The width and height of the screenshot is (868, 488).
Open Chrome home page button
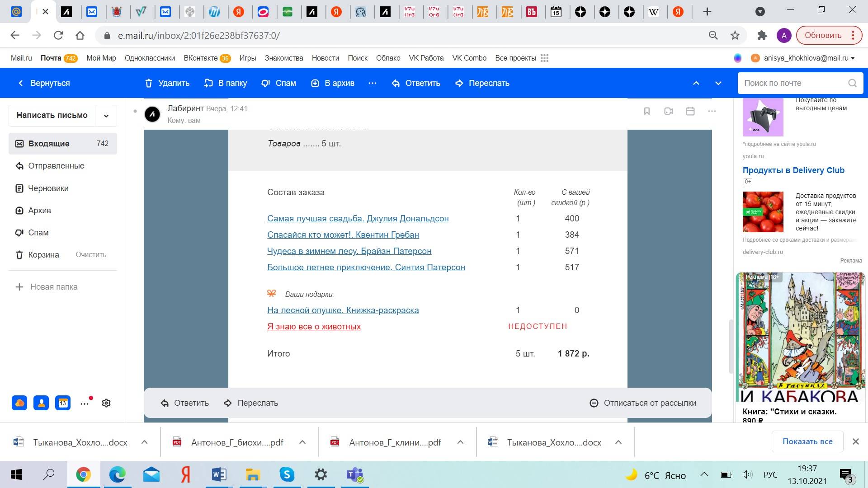click(80, 35)
